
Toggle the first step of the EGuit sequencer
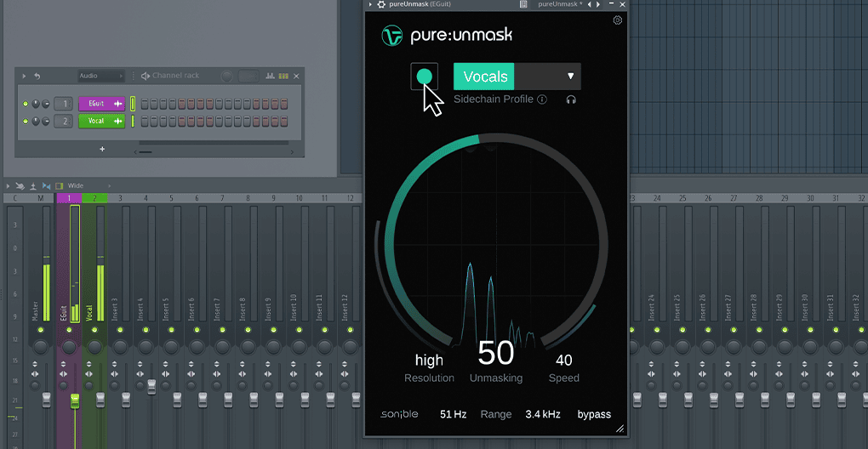point(145,104)
